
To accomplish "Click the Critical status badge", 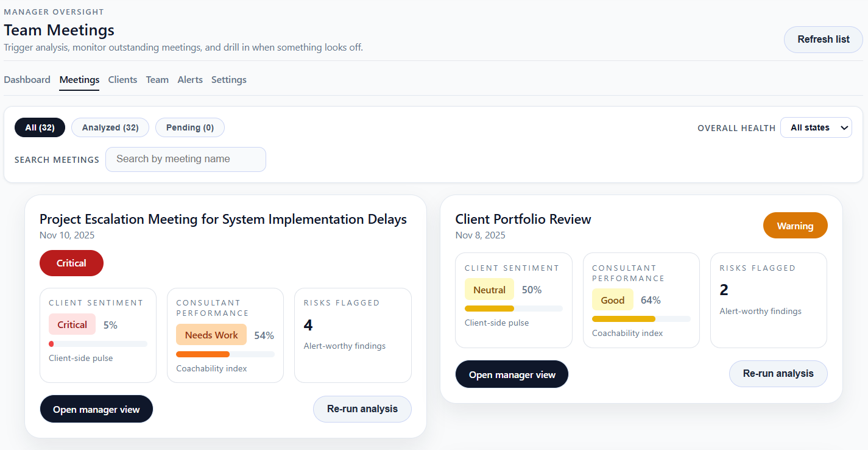I will tap(71, 263).
